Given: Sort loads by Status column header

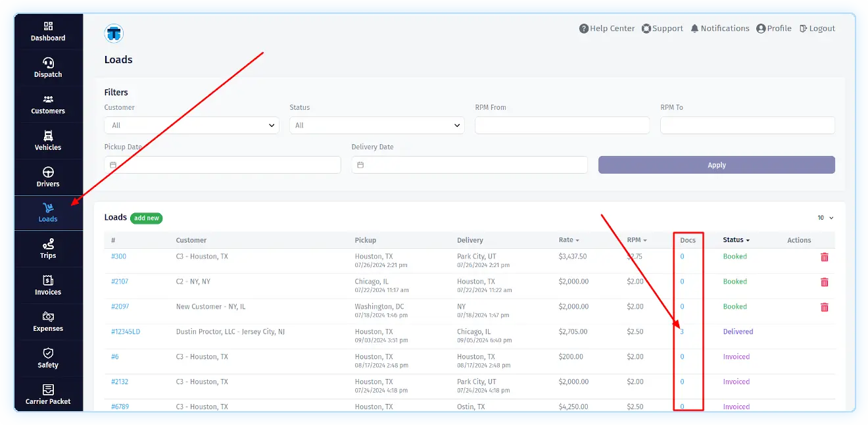Looking at the screenshot, I should pyautogui.click(x=735, y=240).
